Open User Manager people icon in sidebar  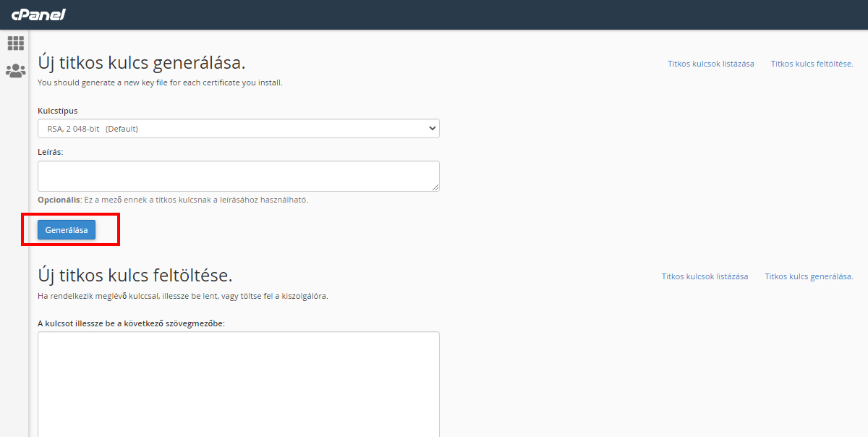16,71
